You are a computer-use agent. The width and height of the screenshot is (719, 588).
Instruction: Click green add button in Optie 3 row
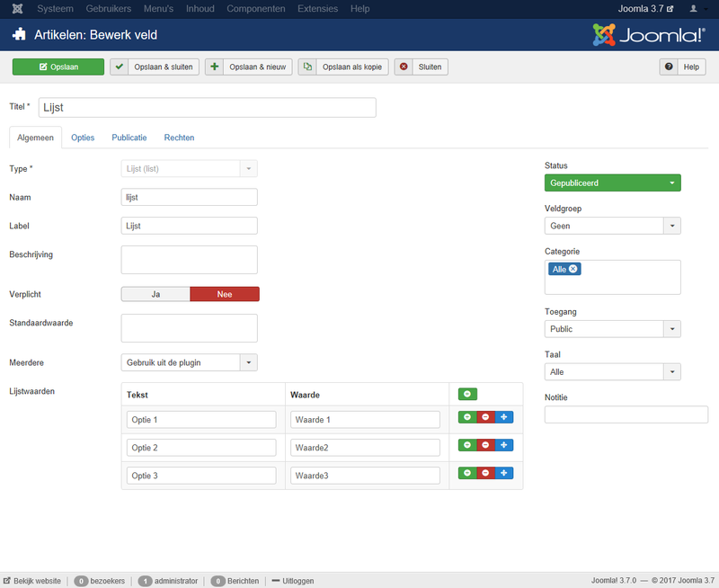(467, 474)
